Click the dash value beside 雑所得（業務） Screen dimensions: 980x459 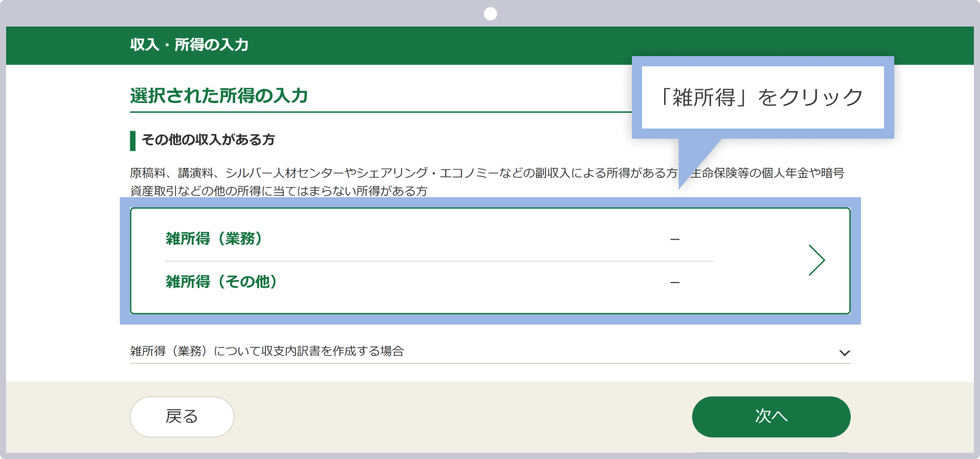tap(675, 239)
